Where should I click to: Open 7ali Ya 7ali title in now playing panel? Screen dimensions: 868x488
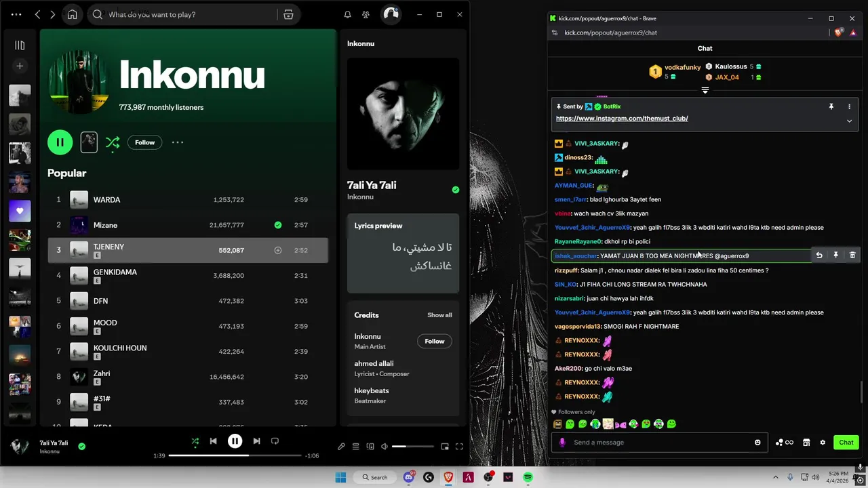[x=372, y=185]
